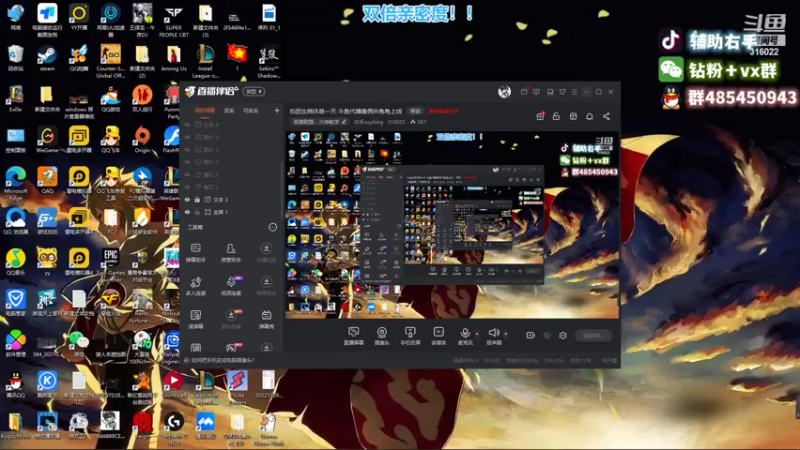Open the Among Us desktop icon
Screen dimensions: 800x450
173,59
